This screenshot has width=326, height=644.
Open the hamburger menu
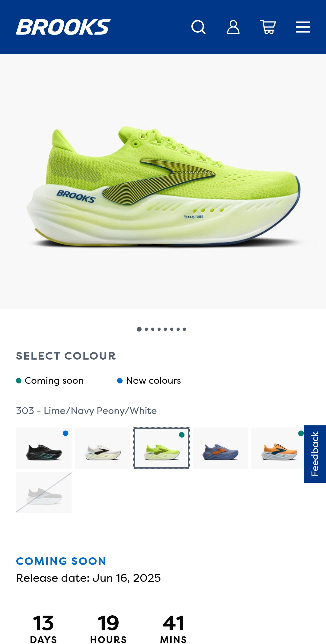[303, 27]
